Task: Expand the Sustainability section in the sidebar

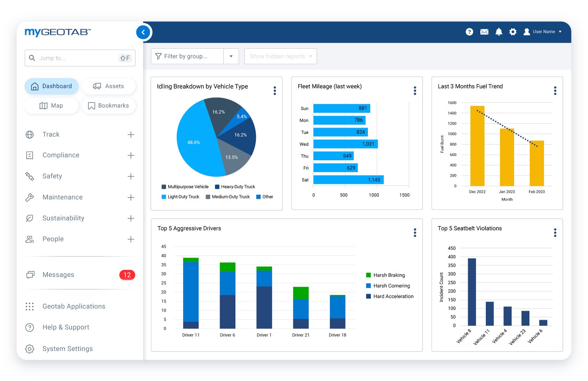Action: pyautogui.click(x=131, y=218)
